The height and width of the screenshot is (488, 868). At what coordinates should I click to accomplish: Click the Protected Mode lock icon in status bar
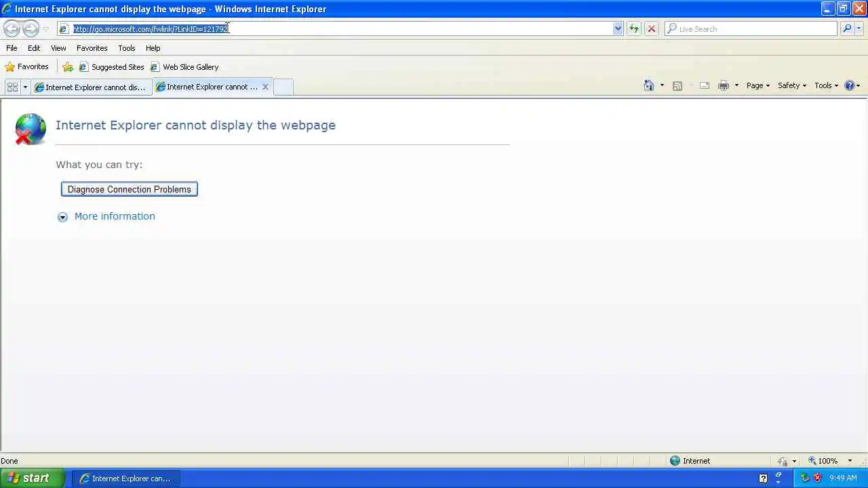pyautogui.click(x=783, y=461)
